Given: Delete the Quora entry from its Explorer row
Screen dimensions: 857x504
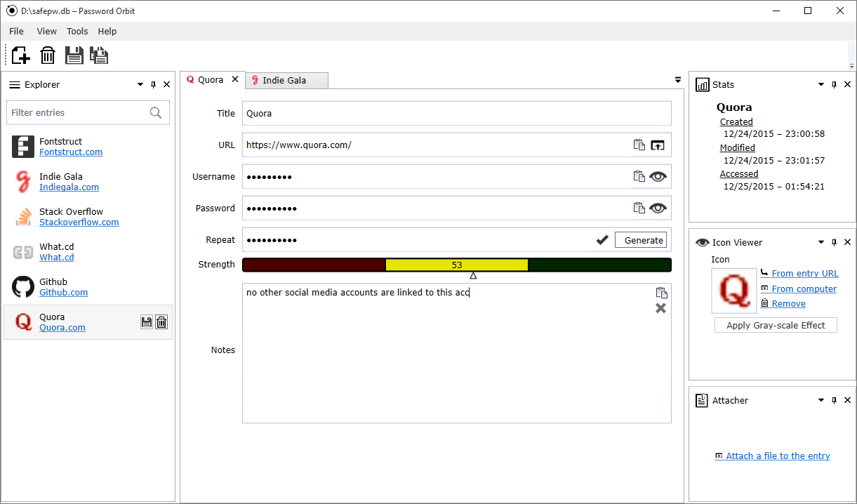Looking at the screenshot, I should (161, 322).
